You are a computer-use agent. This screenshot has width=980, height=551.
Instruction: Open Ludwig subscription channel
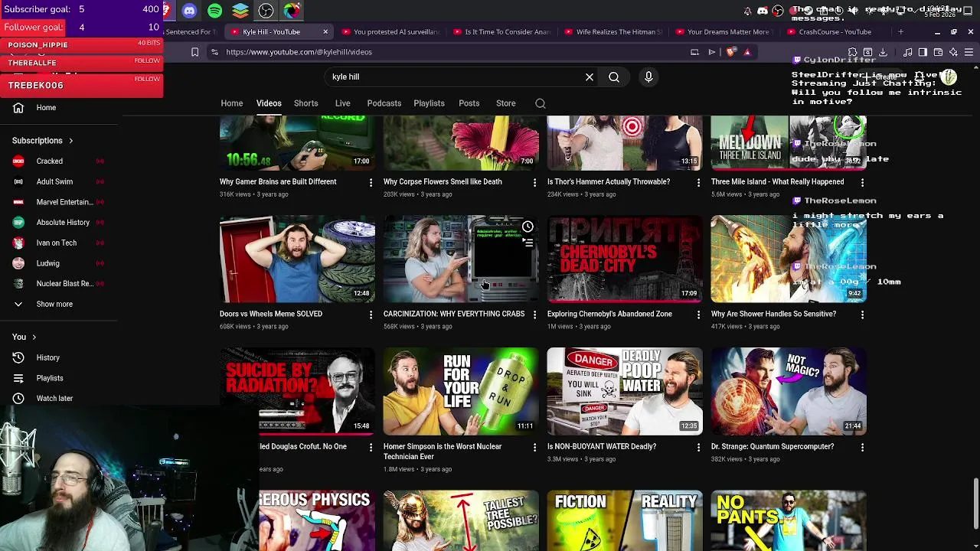click(x=47, y=263)
